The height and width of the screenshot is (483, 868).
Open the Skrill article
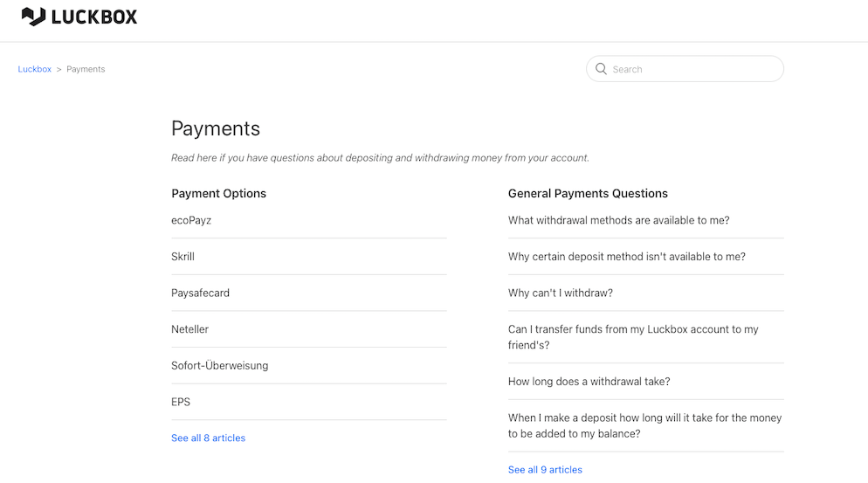[183, 257]
